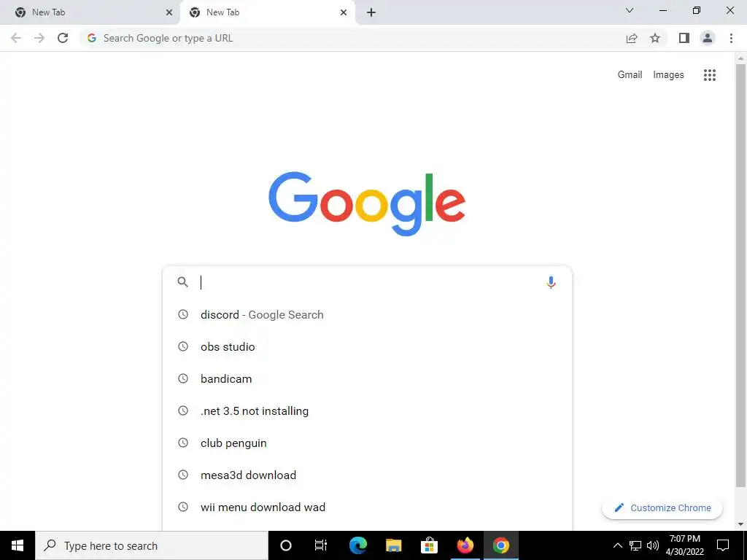Reload the current page

(63, 38)
